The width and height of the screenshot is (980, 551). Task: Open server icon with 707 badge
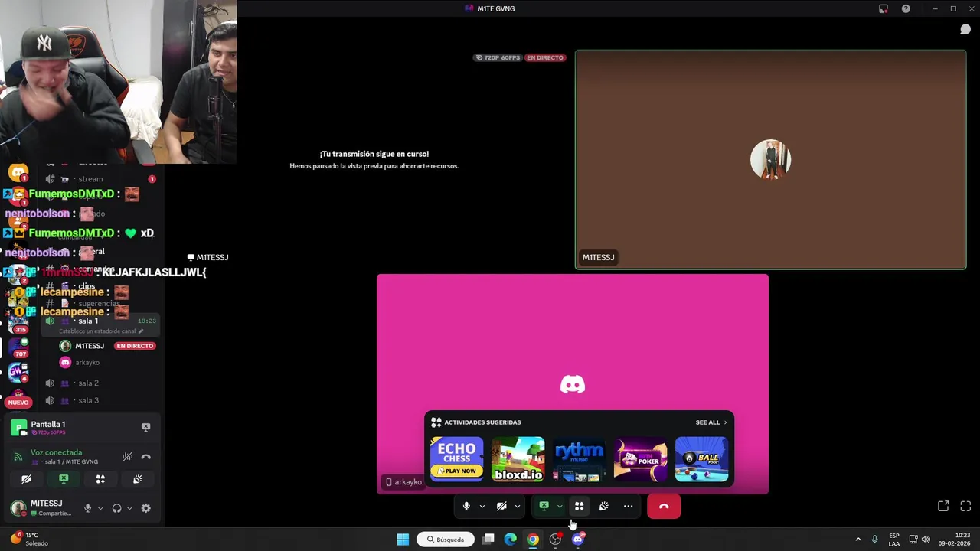(x=18, y=347)
